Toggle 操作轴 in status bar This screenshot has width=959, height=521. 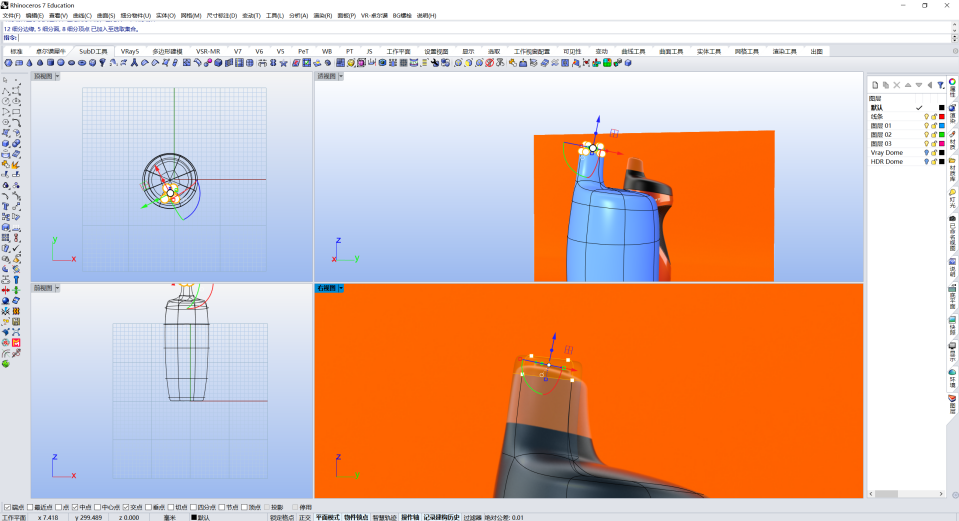click(410, 517)
